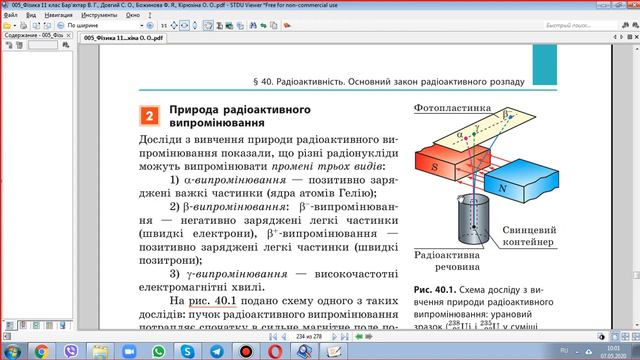Viewport: 640px width, 360px height.
Task: Open Windows Start button
Action: point(12,352)
